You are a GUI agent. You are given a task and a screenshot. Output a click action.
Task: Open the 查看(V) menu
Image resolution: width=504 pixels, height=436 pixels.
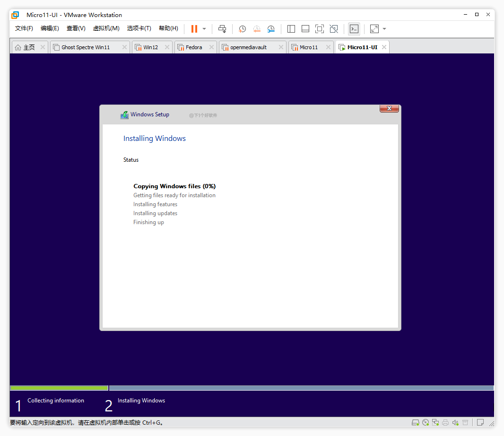coord(76,28)
